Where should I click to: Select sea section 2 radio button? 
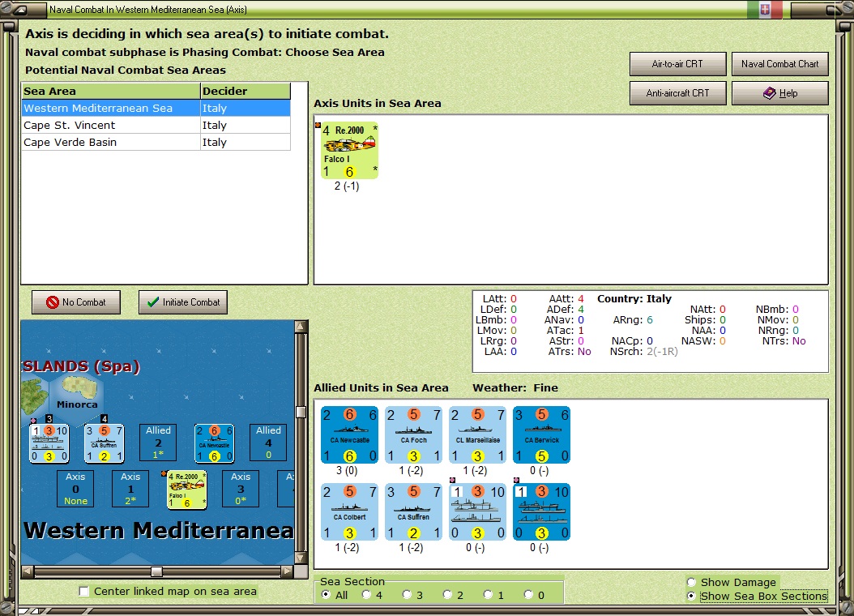point(447,595)
